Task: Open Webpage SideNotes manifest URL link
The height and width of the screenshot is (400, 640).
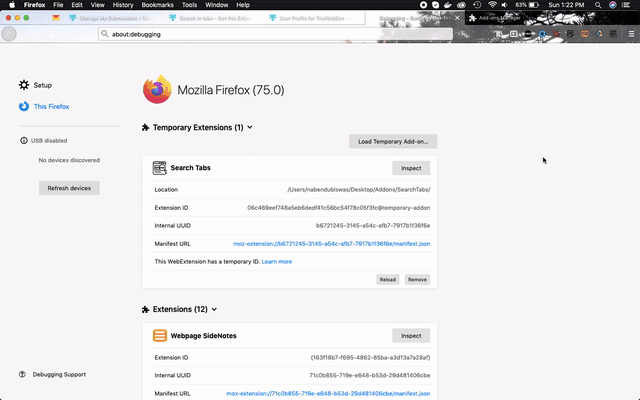Action: 328,393
